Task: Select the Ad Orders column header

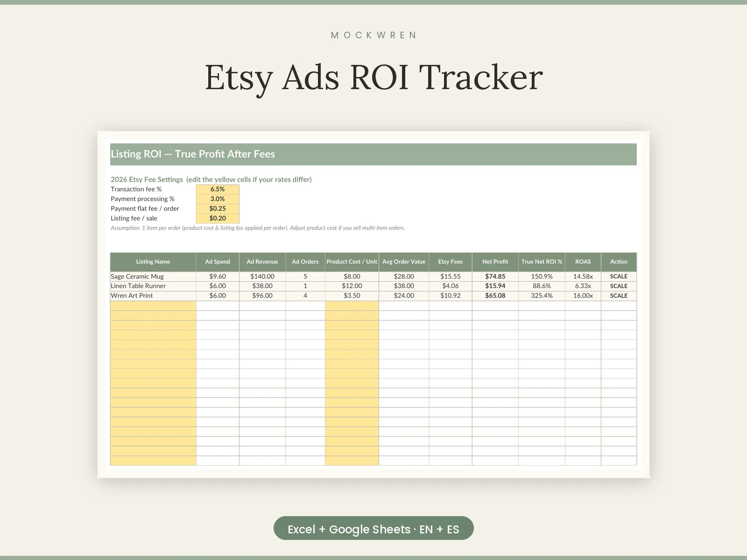Action: pos(305,262)
